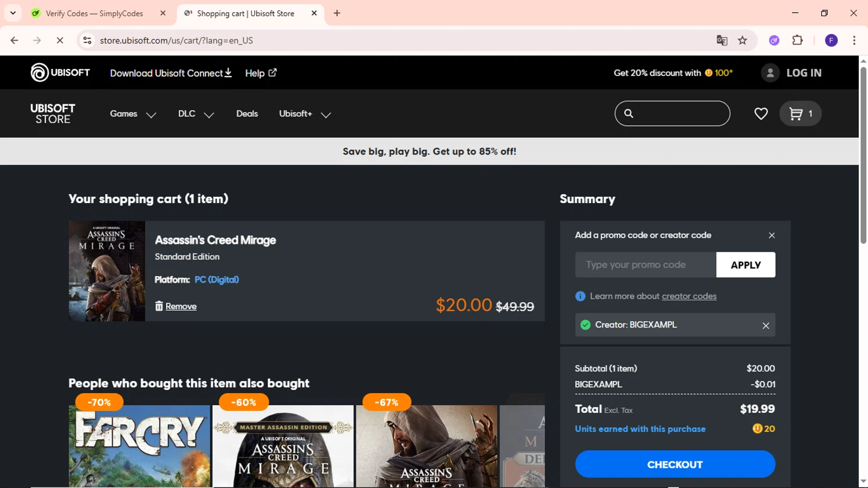Click Units earned with this purchase
The width and height of the screenshot is (868, 488).
click(x=640, y=429)
